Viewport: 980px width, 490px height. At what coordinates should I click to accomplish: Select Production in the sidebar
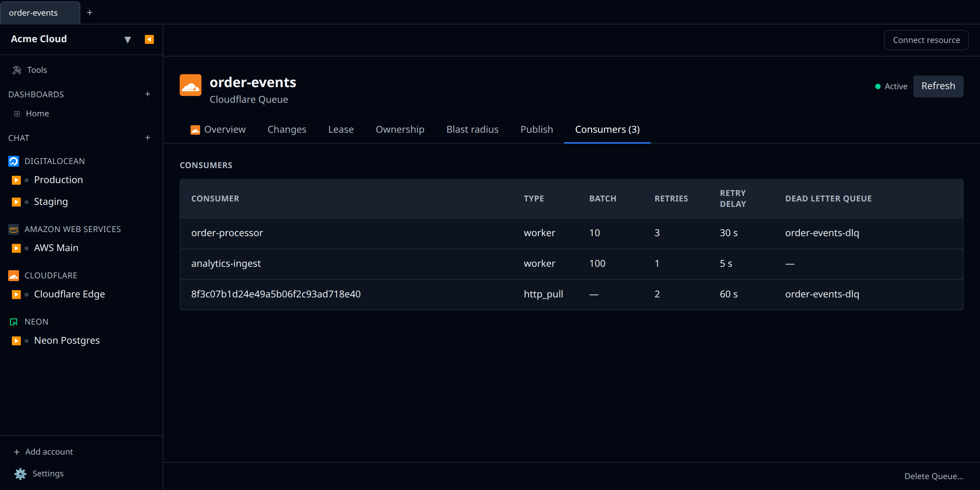(58, 180)
